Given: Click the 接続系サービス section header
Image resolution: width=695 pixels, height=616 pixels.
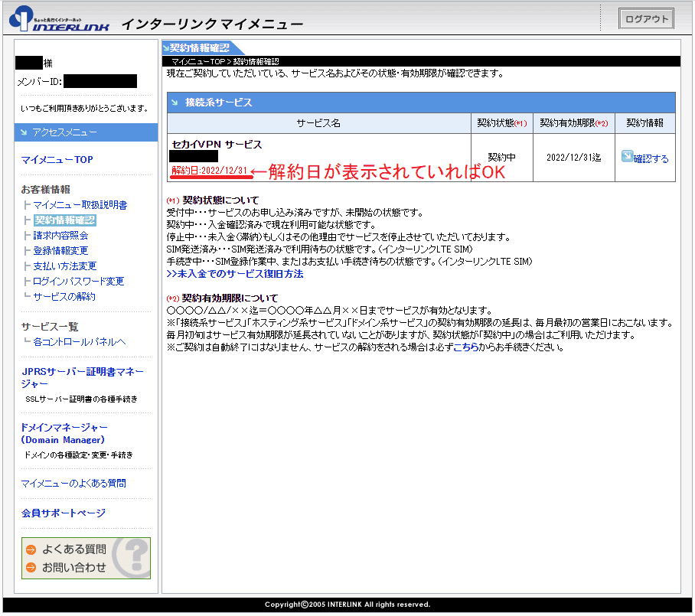Looking at the screenshot, I should (x=421, y=103).
